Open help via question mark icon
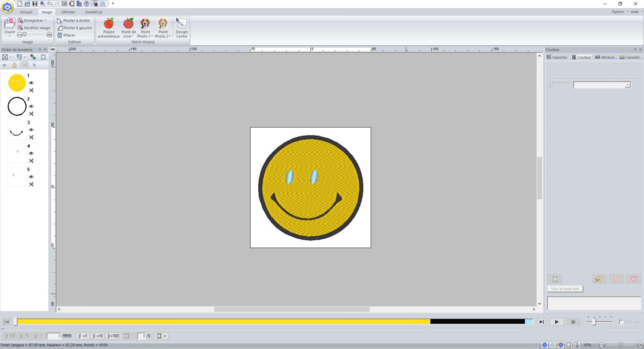This screenshot has height=349, width=644. 87,4
